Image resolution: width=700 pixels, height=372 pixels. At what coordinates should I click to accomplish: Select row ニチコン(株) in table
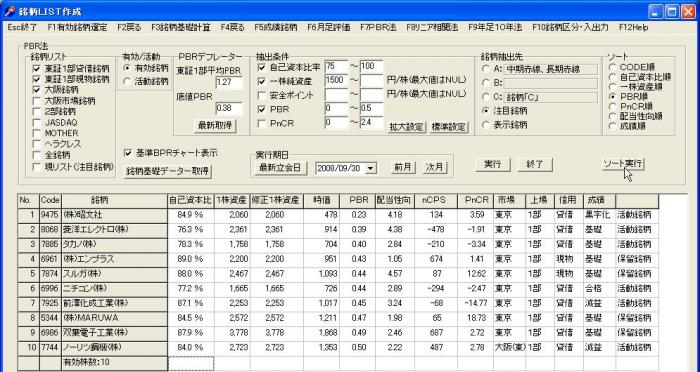pyautogui.click(x=338, y=288)
